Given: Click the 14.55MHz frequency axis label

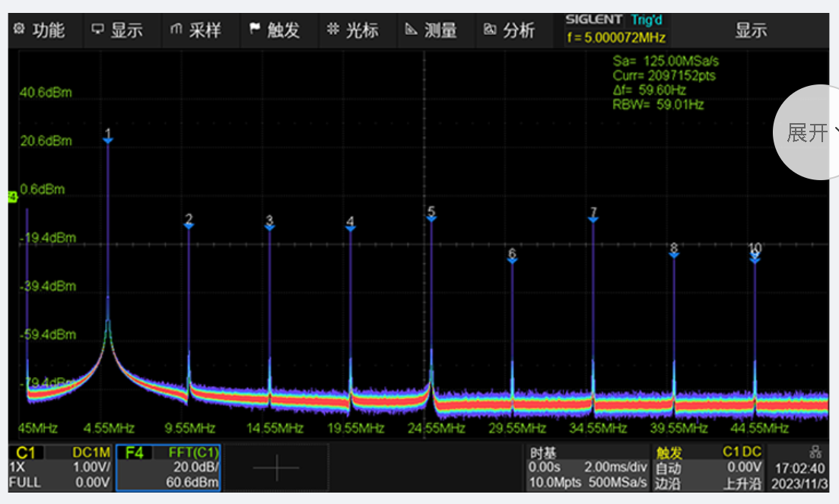Looking at the screenshot, I should coord(275,428).
